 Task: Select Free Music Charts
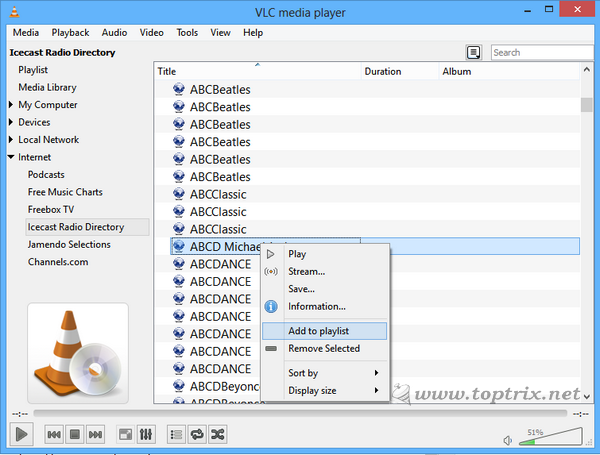65,192
